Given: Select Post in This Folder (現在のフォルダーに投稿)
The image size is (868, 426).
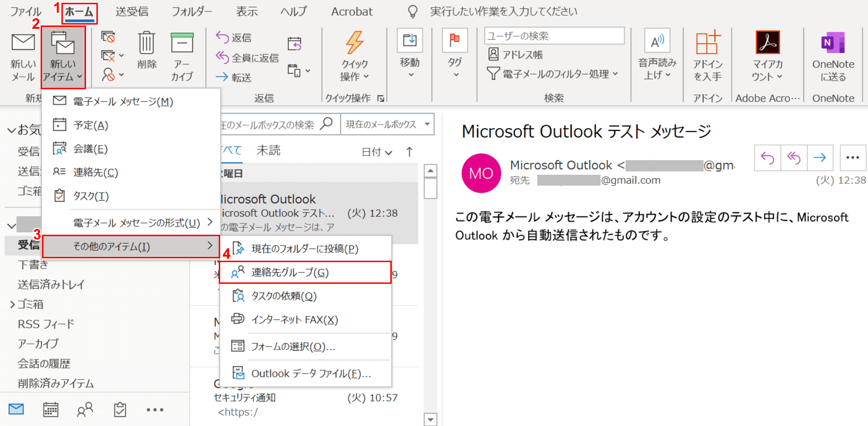Looking at the screenshot, I should [306, 248].
